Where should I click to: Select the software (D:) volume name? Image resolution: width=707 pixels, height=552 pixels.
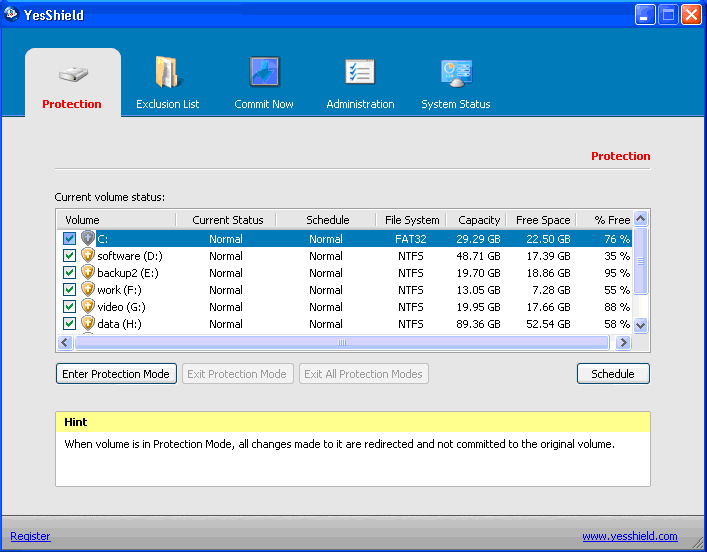point(130,256)
